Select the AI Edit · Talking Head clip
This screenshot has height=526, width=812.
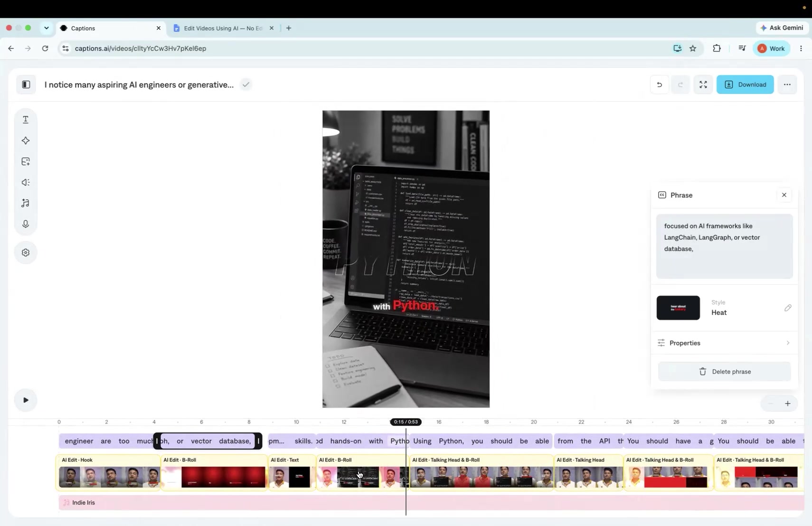tap(588, 472)
